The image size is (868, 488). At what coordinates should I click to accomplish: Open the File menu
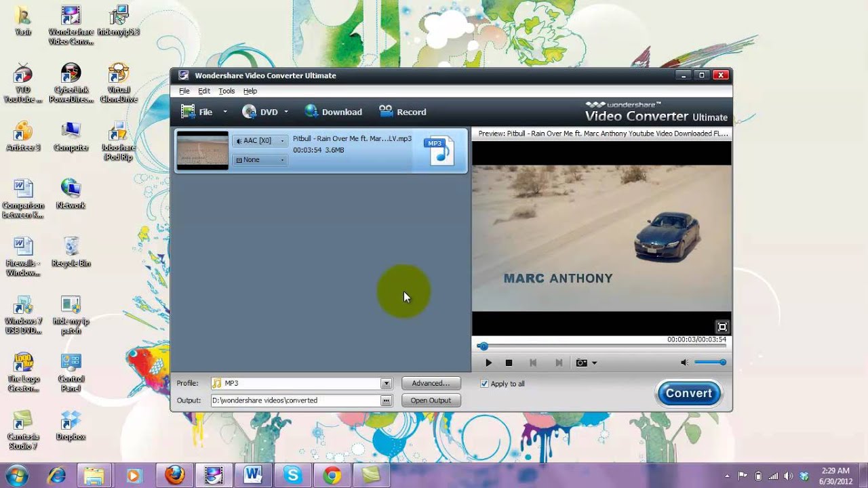(x=184, y=91)
